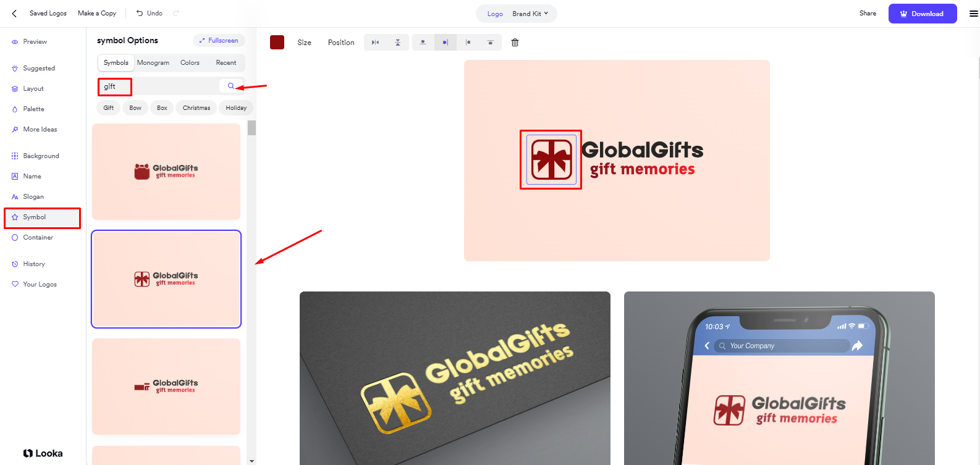Viewport: 980px width, 465px height.
Task: Open the hamburger menu at top right
Action: [973, 14]
